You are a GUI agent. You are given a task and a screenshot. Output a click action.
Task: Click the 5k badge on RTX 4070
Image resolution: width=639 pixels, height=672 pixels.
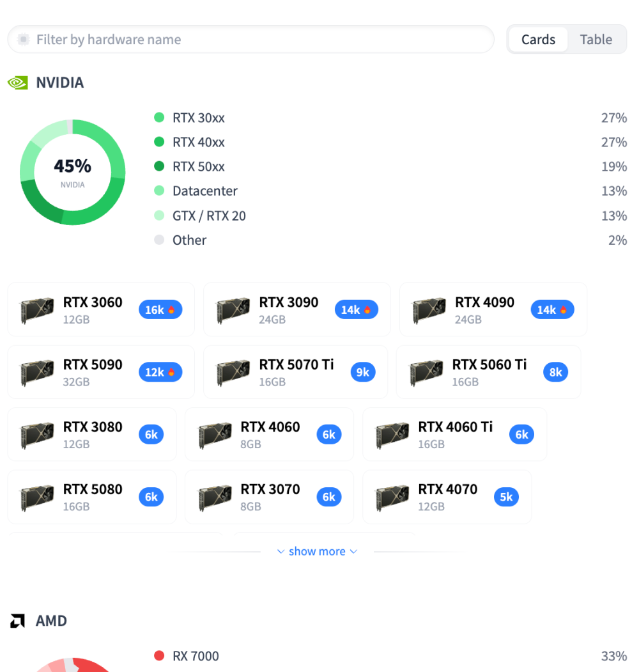coord(506,497)
